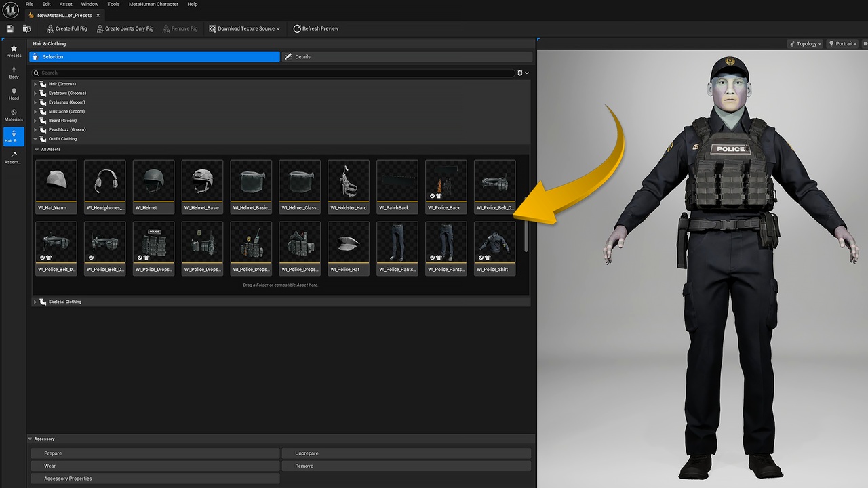Switch to the Details tab

coord(407,57)
